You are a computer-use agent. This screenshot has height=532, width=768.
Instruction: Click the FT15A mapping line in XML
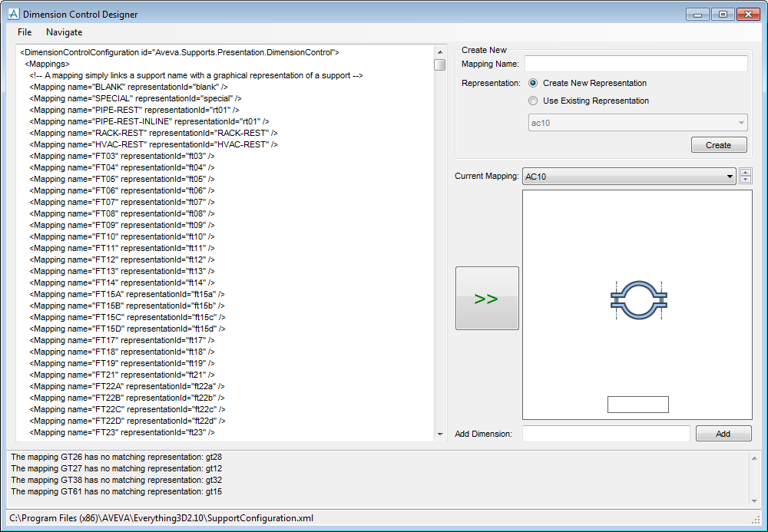point(127,294)
